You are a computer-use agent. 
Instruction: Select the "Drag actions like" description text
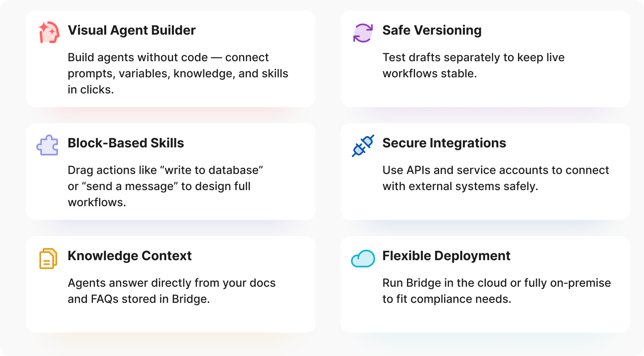click(165, 186)
